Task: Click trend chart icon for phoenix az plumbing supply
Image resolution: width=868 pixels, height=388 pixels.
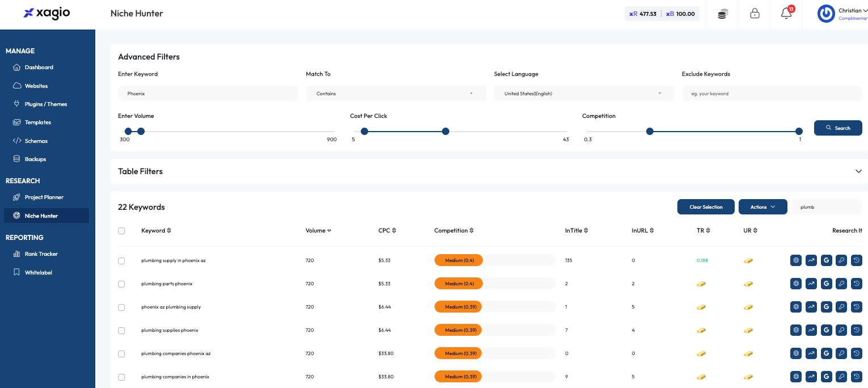Action: [811, 307]
